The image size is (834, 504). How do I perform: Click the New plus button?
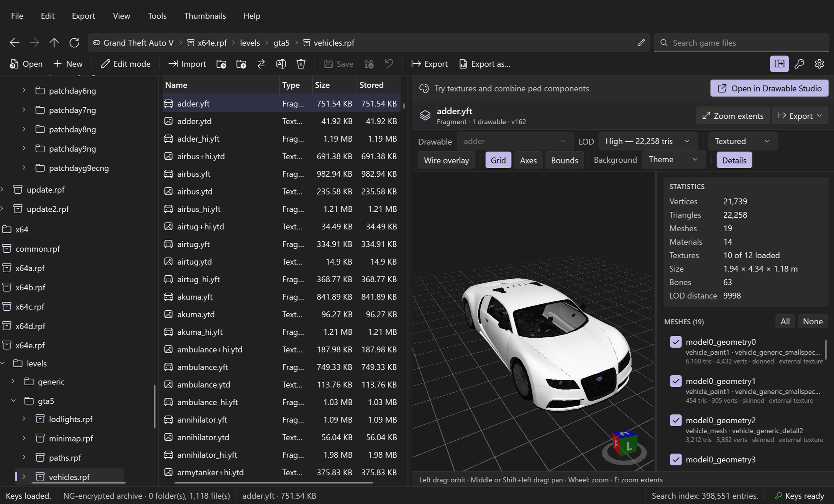[68, 64]
